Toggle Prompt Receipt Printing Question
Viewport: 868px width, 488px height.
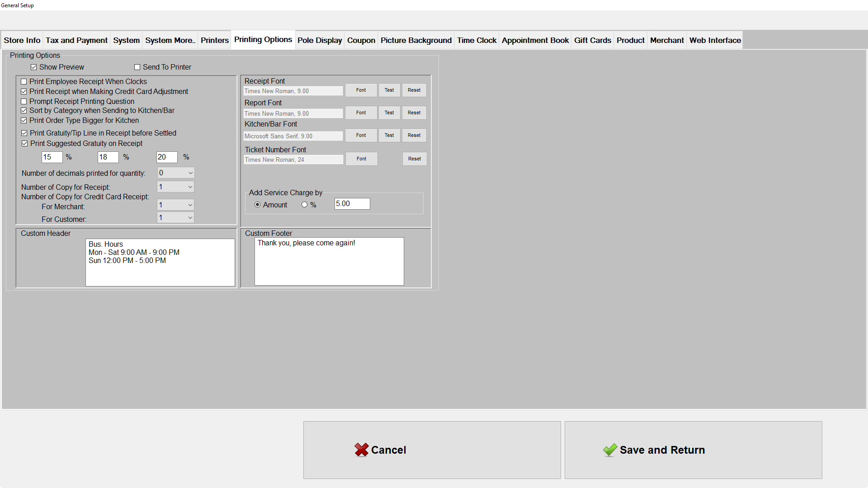click(x=24, y=102)
